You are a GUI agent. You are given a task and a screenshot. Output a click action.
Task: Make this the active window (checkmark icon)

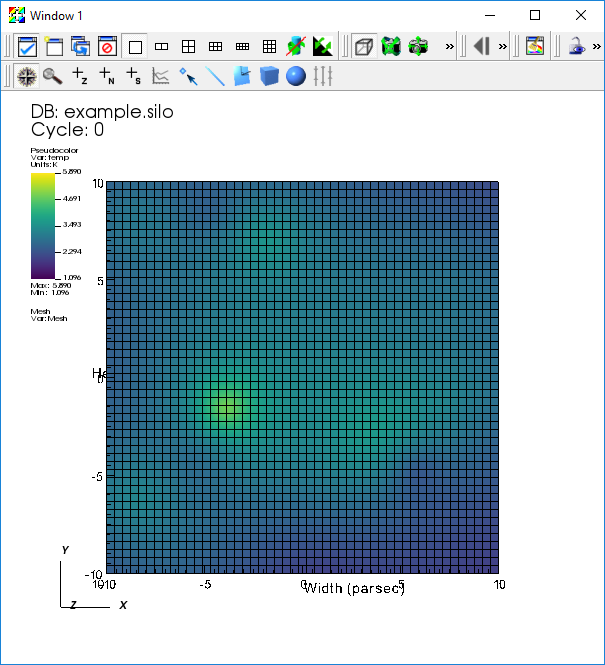coord(27,46)
